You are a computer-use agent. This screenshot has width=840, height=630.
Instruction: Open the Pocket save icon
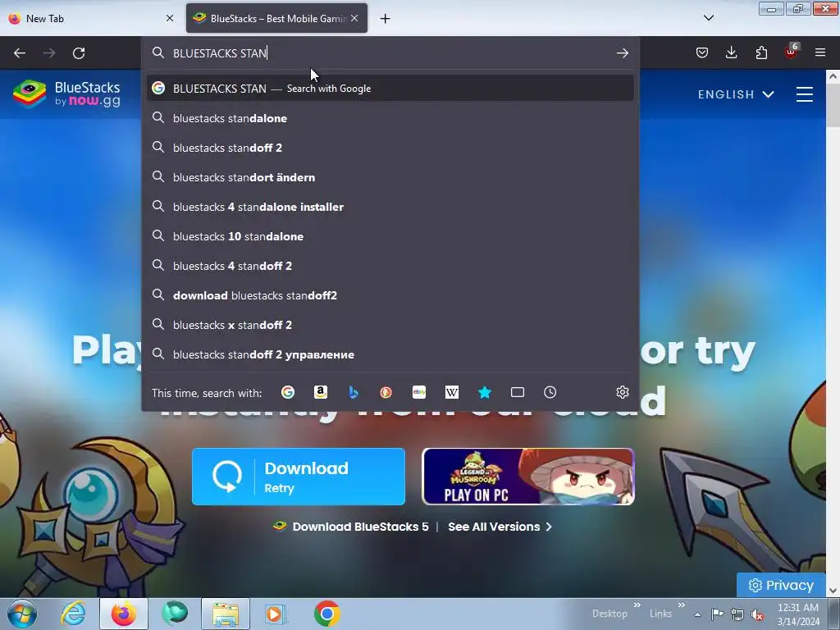702,52
